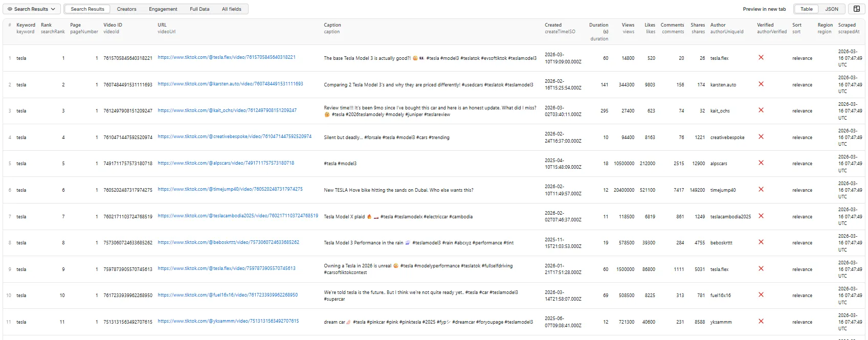Select the likes value 212000
Image resolution: width=868 pixels, height=340 pixels.
[648, 164]
